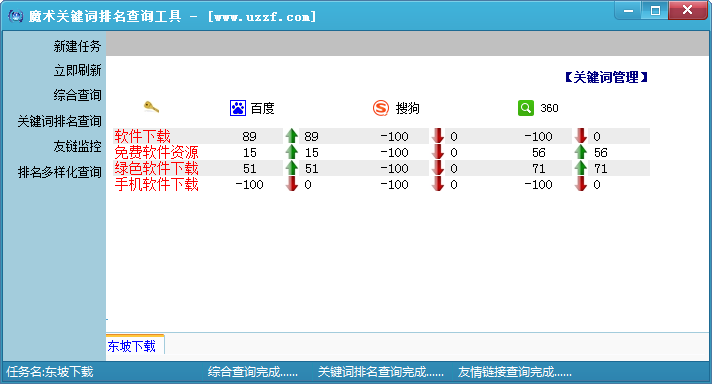
Task: Click 360 rank 71 for 绿色软件下载
Action: tap(539, 169)
